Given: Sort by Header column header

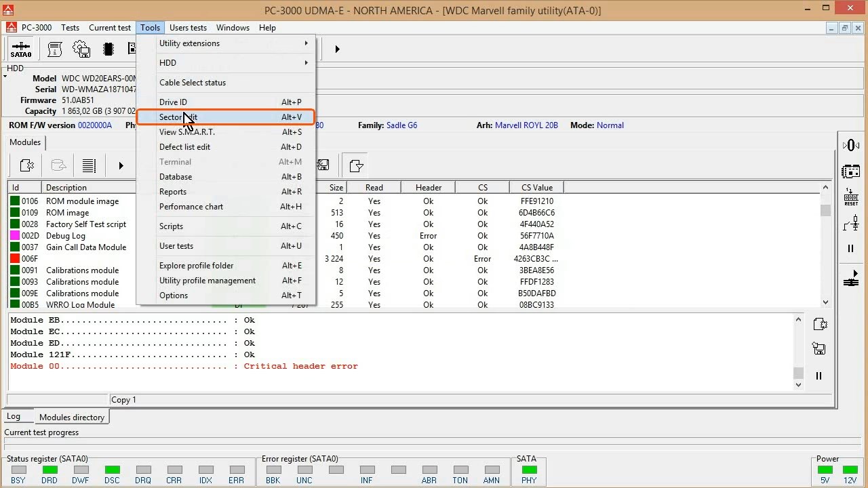Looking at the screenshot, I should pos(428,188).
